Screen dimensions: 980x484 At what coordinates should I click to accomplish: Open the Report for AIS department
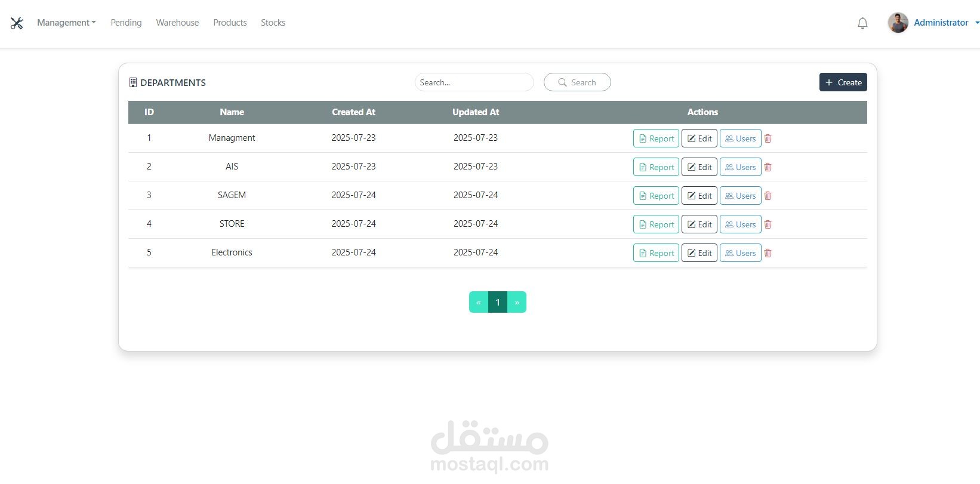tap(656, 167)
